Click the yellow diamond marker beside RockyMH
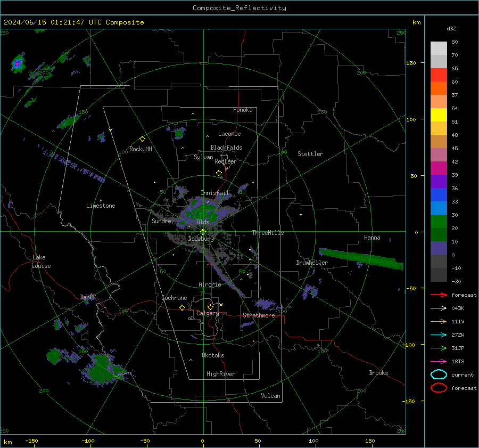Viewport: 479px width, 448px height. [x=142, y=139]
